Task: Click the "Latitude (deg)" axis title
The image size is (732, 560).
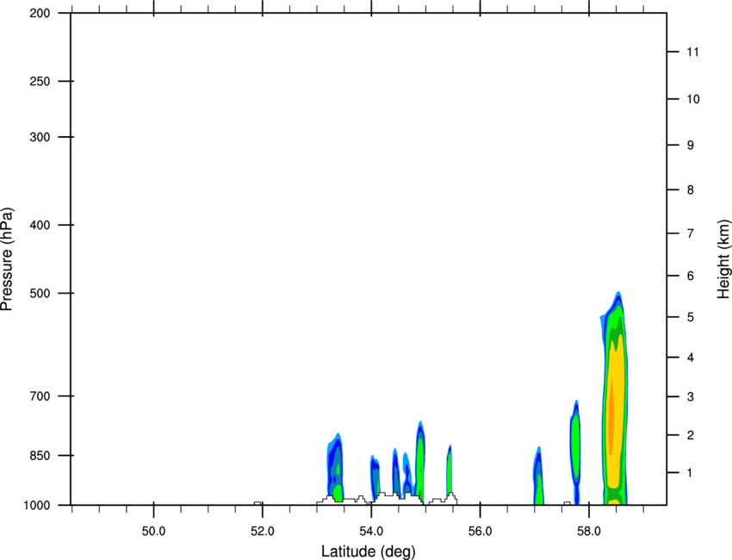Action: pos(368,551)
